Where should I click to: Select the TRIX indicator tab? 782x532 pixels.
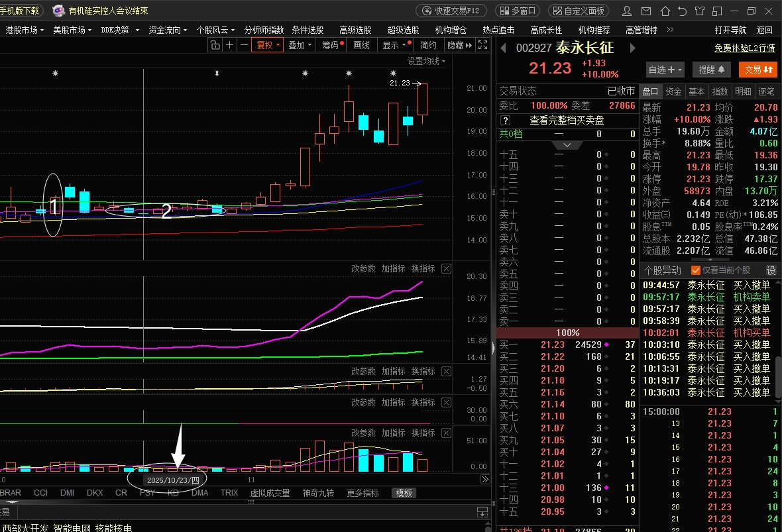point(229,493)
